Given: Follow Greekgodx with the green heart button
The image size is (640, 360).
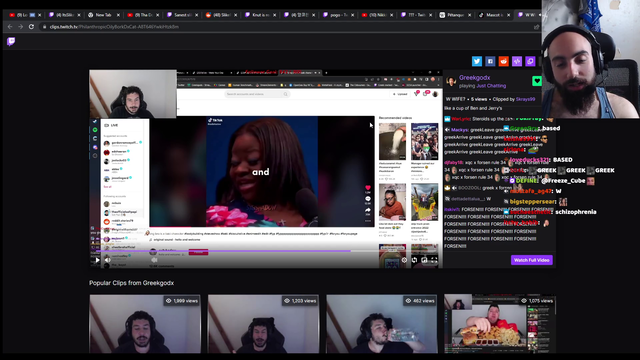Looking at the screenshot, I should pos(537,81).
